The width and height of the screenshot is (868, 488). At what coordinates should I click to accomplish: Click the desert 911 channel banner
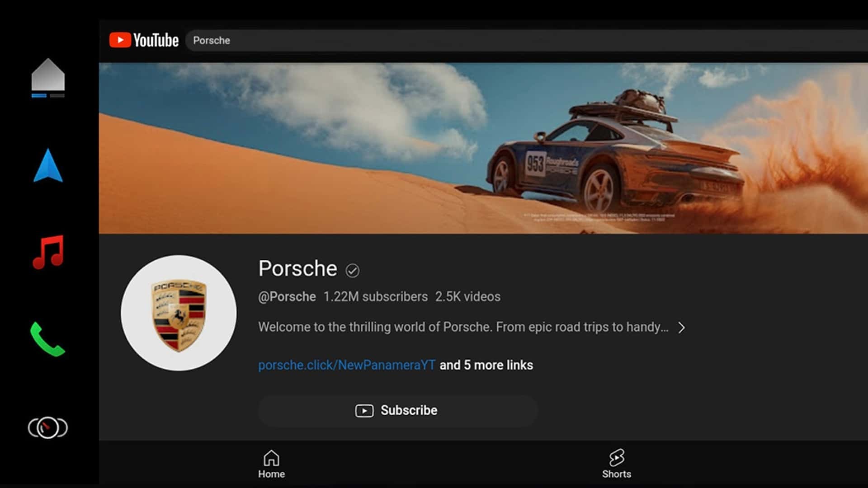(483, 148)
